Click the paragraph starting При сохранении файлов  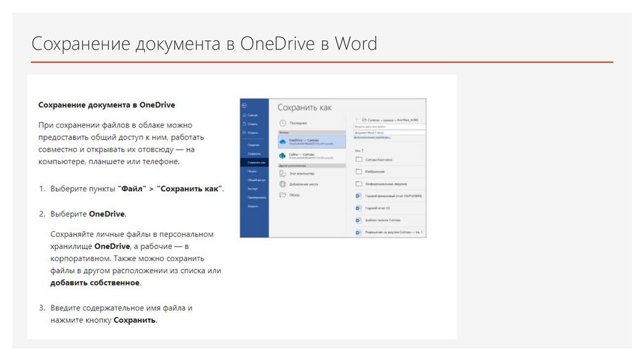(x=121, y=143)
